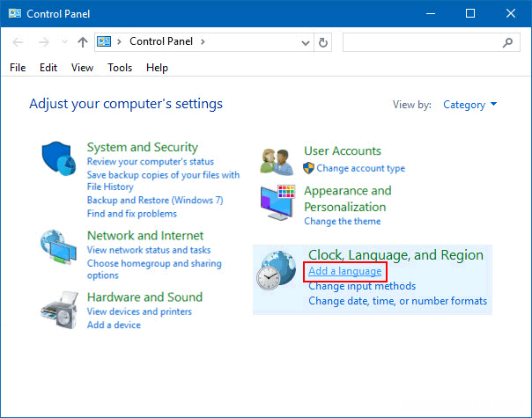Image resolution: width=532 pixels, height=418 pixels.
Task: Click the Appearance and Personalization monitor icon
Action: pos(277,202)
